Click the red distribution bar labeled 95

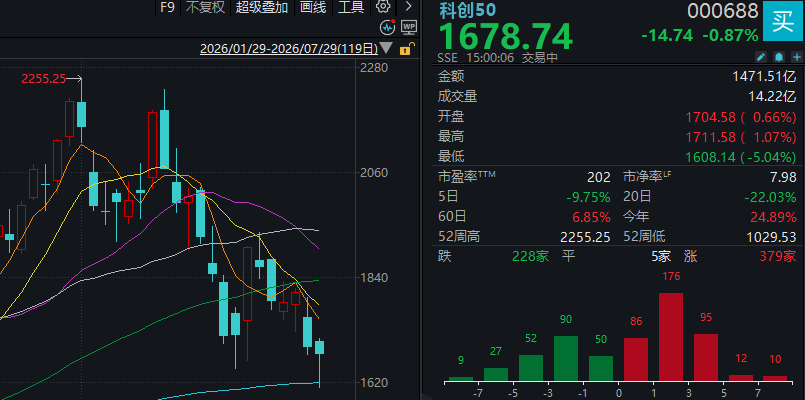706,357
